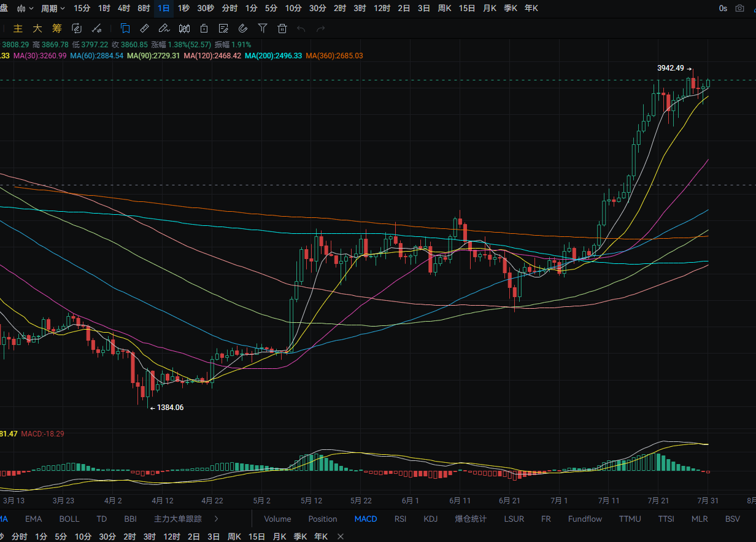
Task: Toggle the gold 主 indicator button
Action: click(x=18, y=28)
